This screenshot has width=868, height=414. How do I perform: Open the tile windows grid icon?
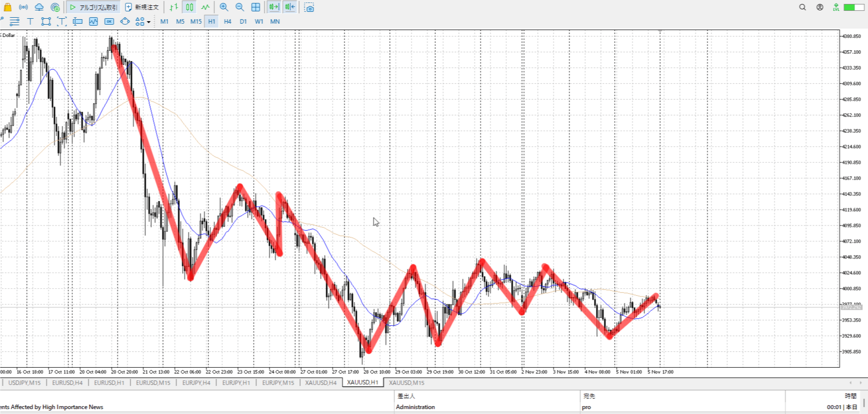(255, 7)
